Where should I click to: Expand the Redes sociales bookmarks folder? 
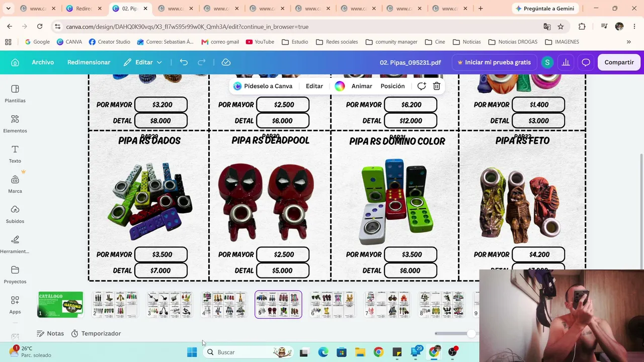[x=337, y=42]
